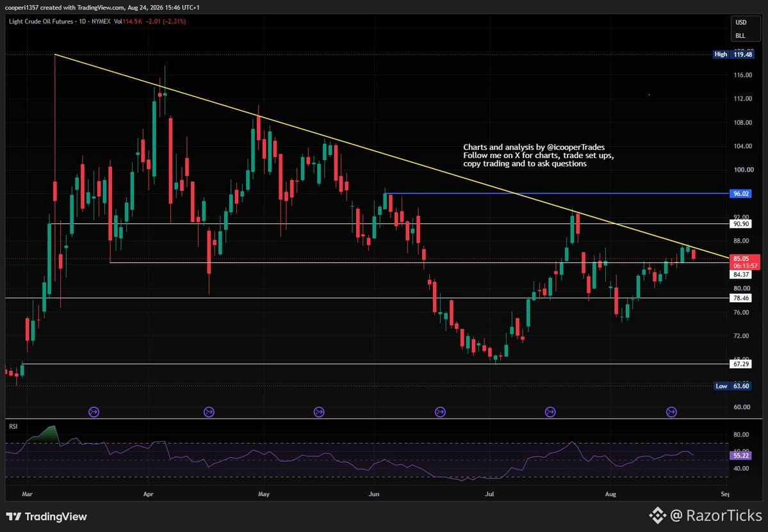Click the 06:13:57 bar countdown timer
The image size is (768, 532).
pyautogui.click(x=745, y=266)
